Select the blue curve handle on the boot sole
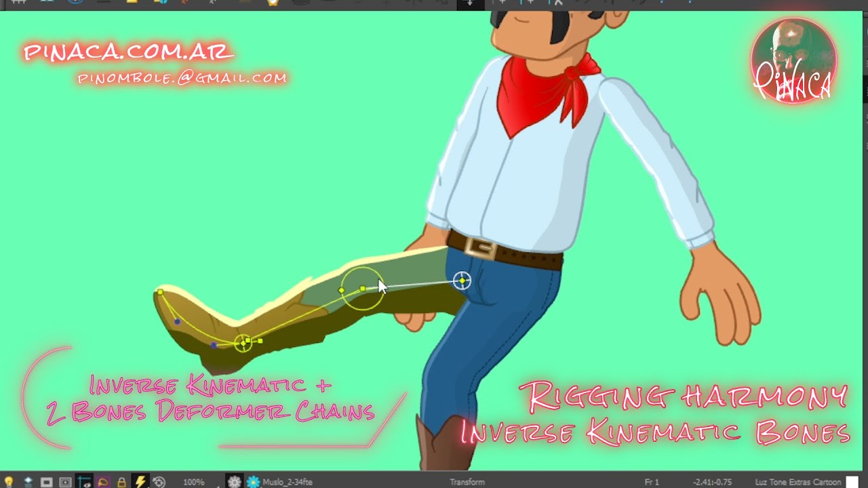Viewport: 868px width, 488px height. (214, 345)
